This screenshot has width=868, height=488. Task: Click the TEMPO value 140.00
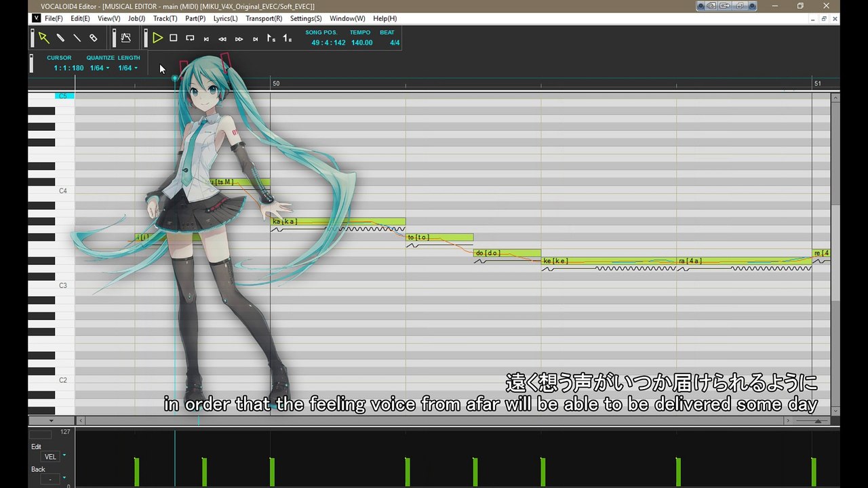[361, 43]
